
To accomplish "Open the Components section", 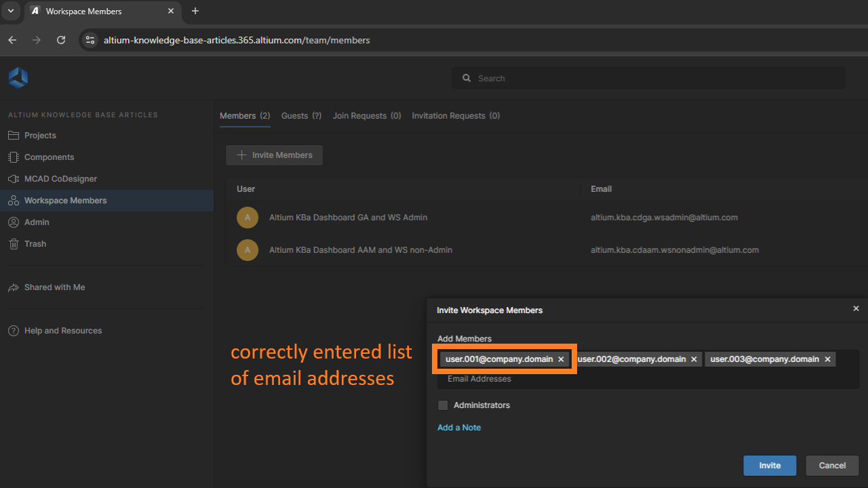I will [47, 157].
